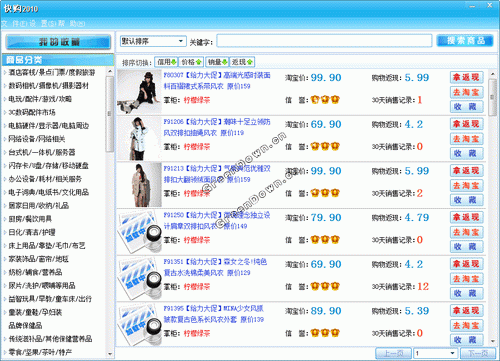
Task: Toggle sorting by 销量 sales volume
Action: [x=217, y=62]
